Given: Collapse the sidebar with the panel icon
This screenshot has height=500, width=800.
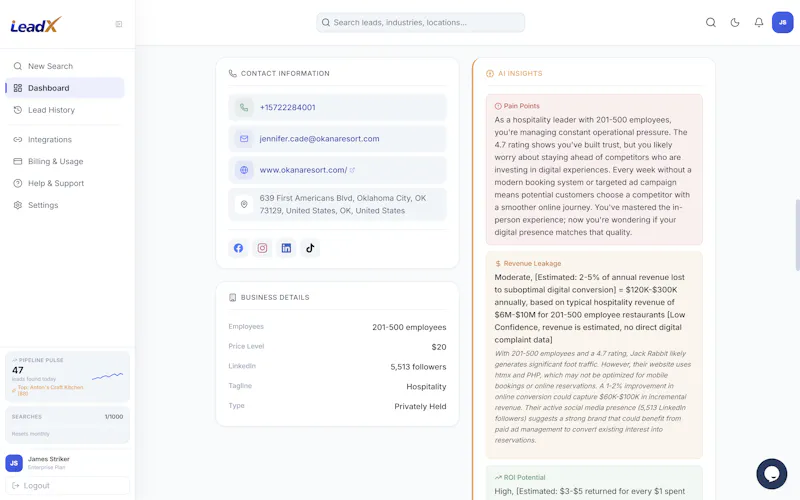Looking at the screenshot, I should (119, 24).
